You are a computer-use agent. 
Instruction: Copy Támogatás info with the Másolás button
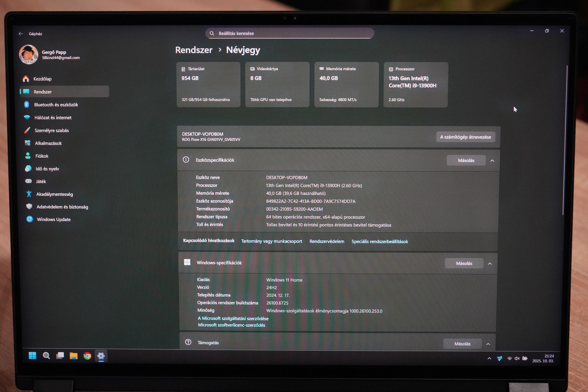tap(462, 344)
